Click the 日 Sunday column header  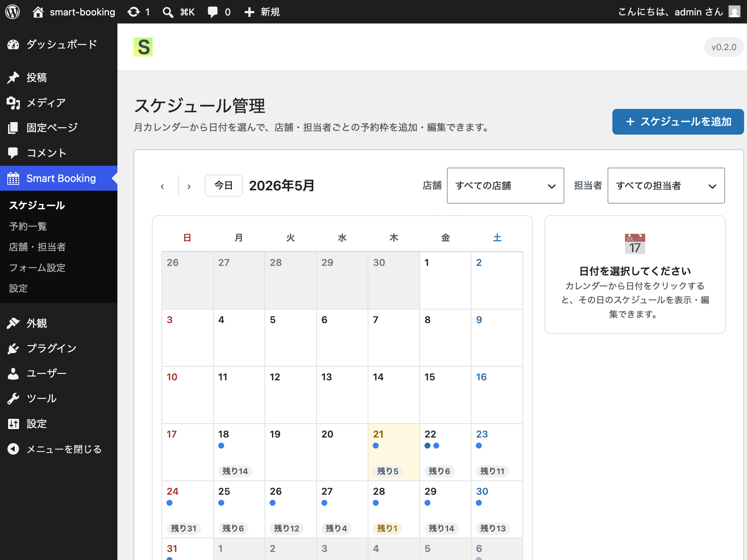click(x=187, y=238)
